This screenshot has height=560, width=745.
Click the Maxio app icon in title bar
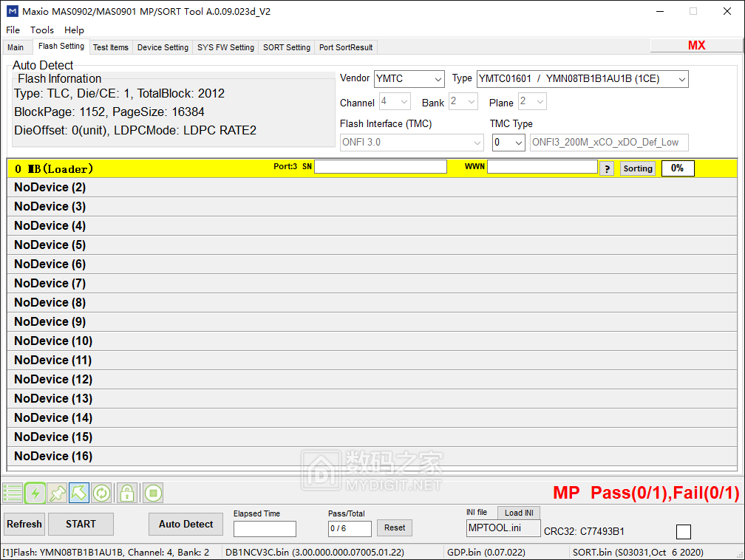[x=13, y=11]
